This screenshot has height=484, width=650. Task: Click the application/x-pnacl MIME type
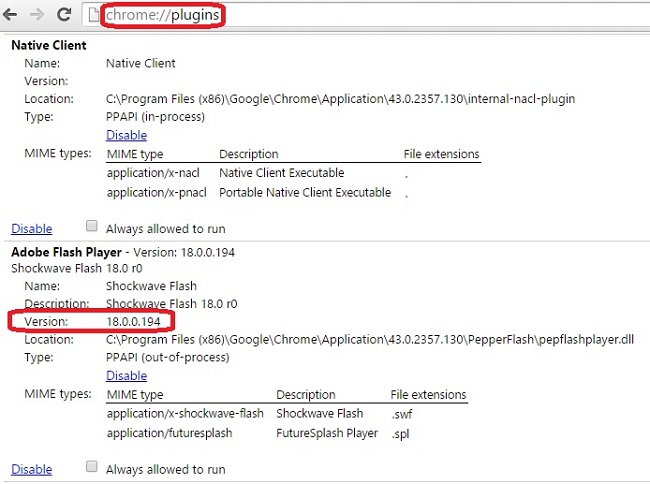156,193
